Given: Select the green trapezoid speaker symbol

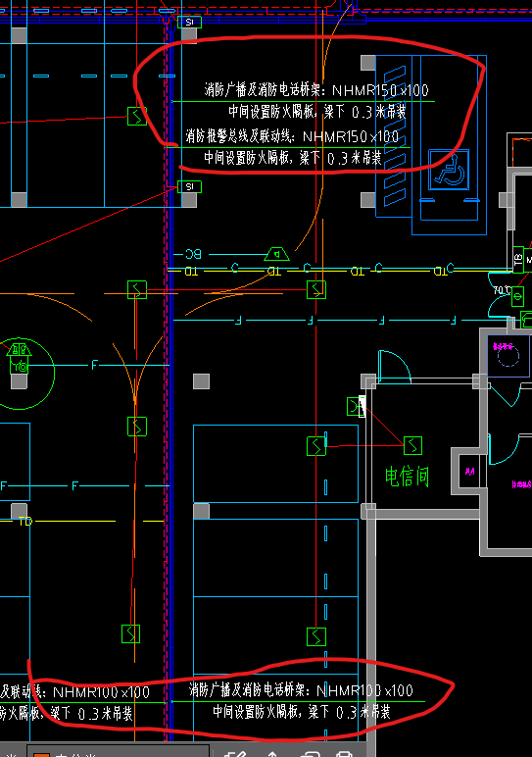Looking at the screenshot, I should pos(277,254).
